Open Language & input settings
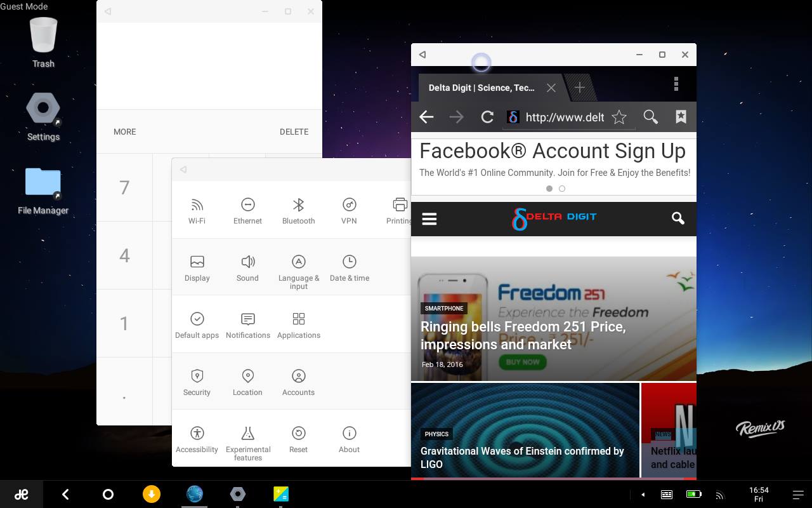 [x=298, y=272]
